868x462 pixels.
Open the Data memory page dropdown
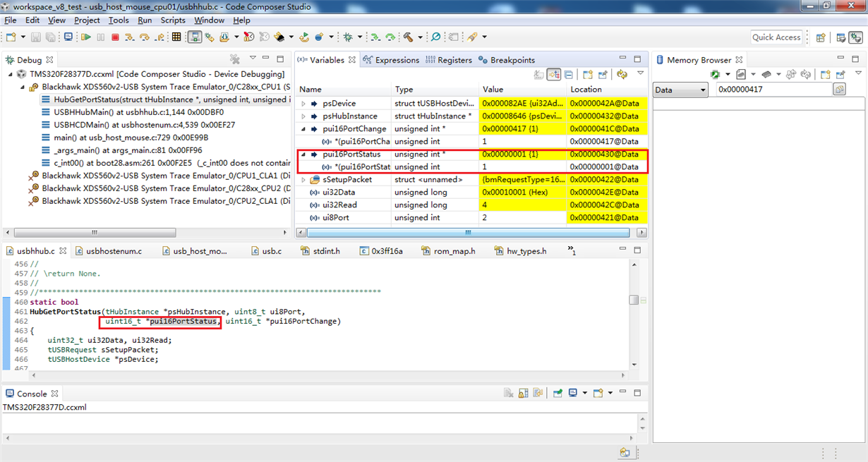point(680,90)
